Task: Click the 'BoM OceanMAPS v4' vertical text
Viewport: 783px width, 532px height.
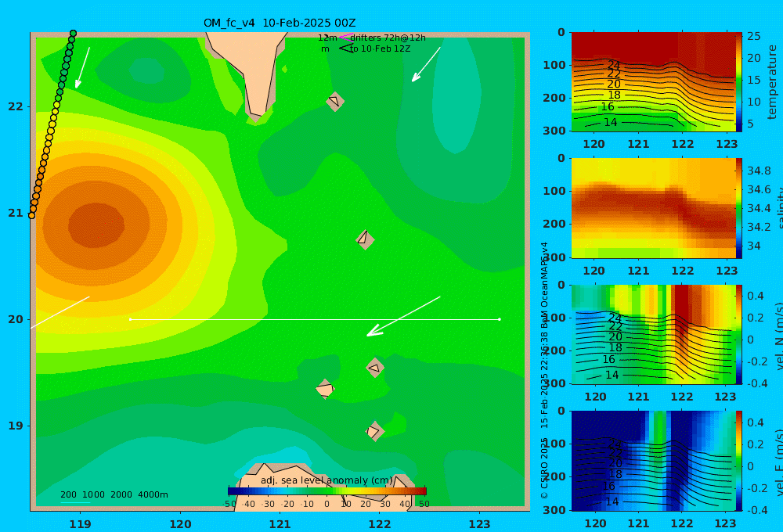Action: (x=544, y=285)
